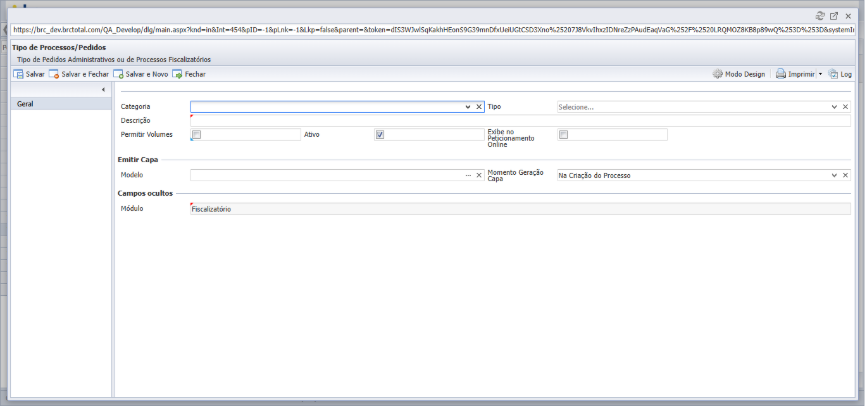Click Salvar e Fechar button
The width and height of the screenshot is (865, 406).
click(78, 74)
